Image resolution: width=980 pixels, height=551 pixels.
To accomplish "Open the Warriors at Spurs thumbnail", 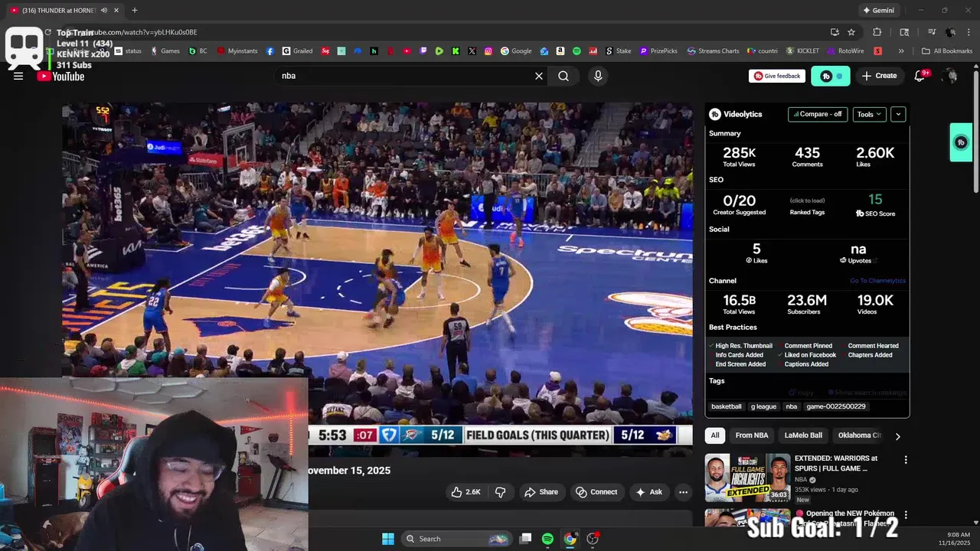I will (747, 478).
